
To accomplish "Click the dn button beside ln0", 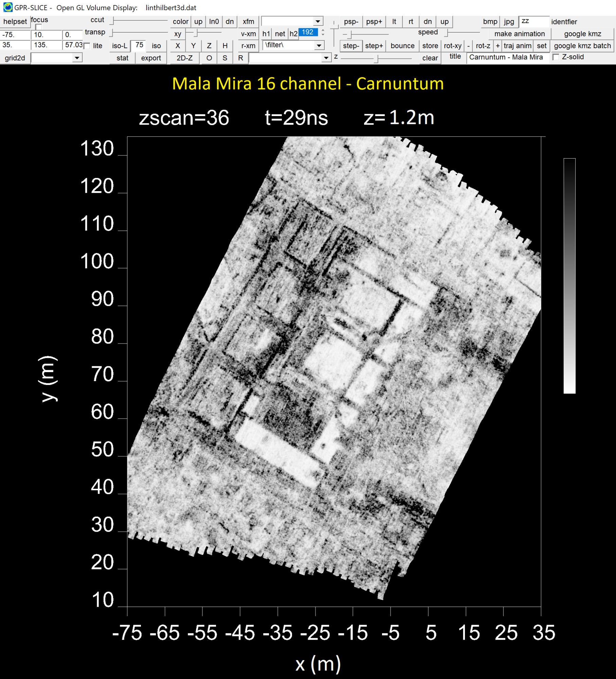I will tap(230, 22).
